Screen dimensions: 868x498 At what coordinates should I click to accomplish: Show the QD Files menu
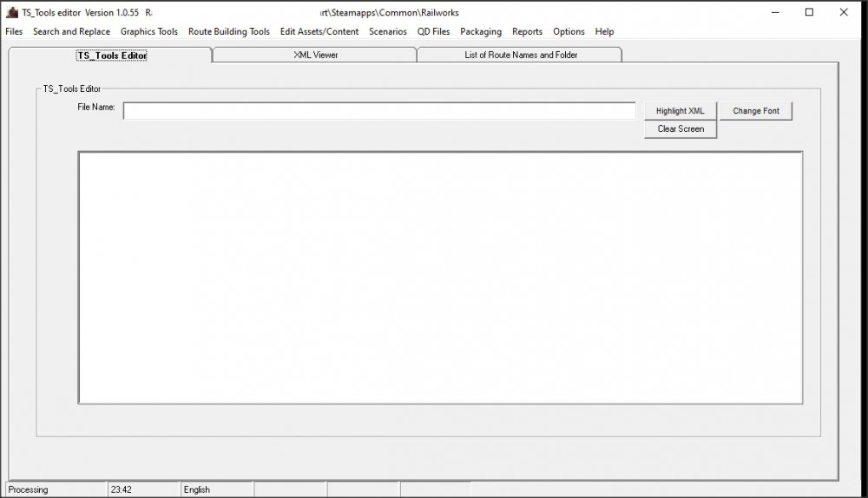tap(433, 31)
